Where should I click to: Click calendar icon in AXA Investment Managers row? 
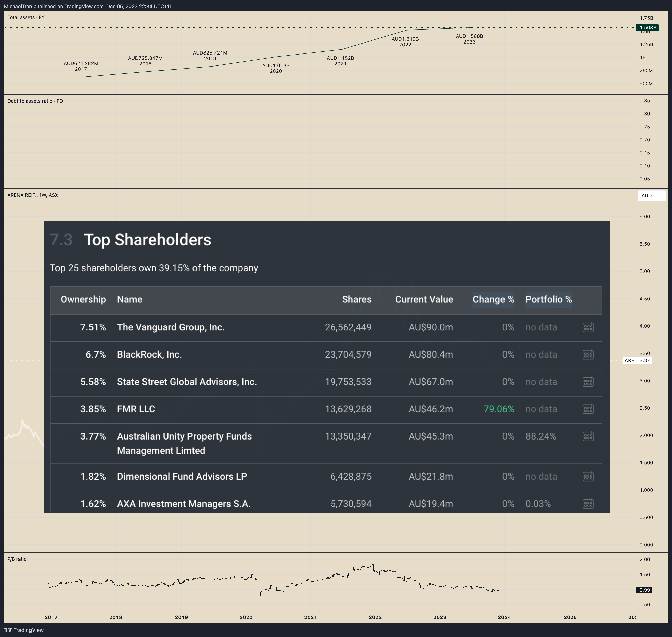click(588, 504)
